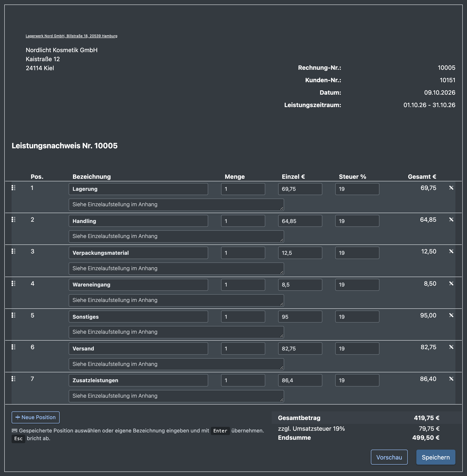The image size is (467, 476).
Task: Click the Wareneingang name field
Action: (x=138, y=285)
